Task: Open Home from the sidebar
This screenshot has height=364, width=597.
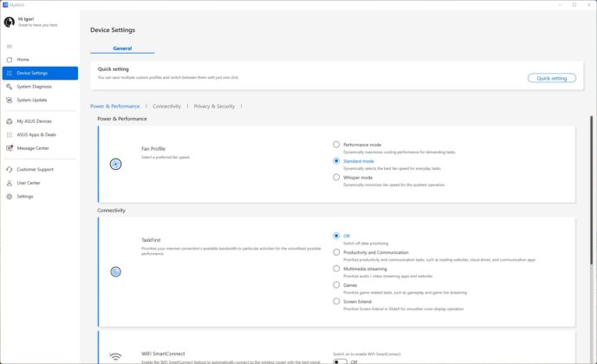Action: tap(40, 60)
